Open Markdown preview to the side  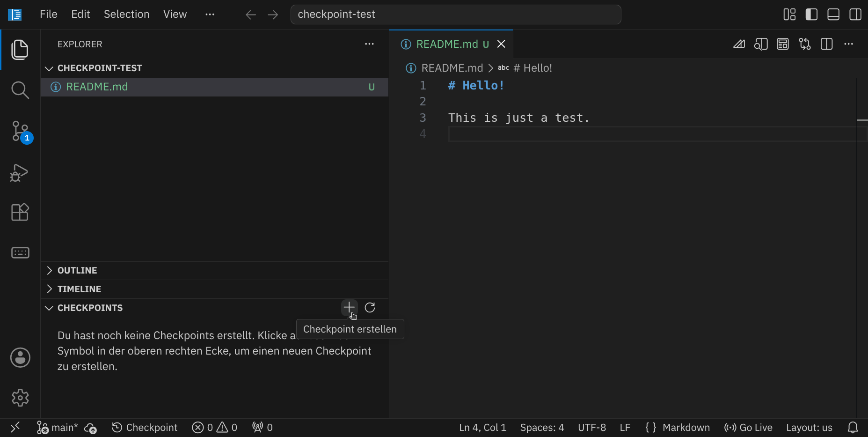(761, 44)
